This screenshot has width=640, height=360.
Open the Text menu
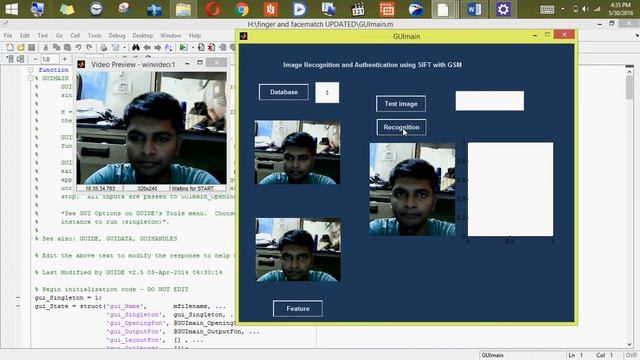(42, 36)
